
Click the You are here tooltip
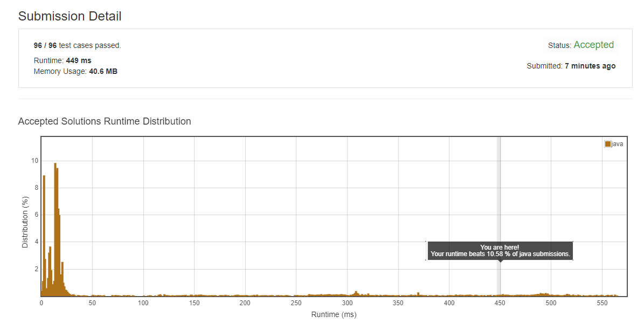(x=500, y=250)
